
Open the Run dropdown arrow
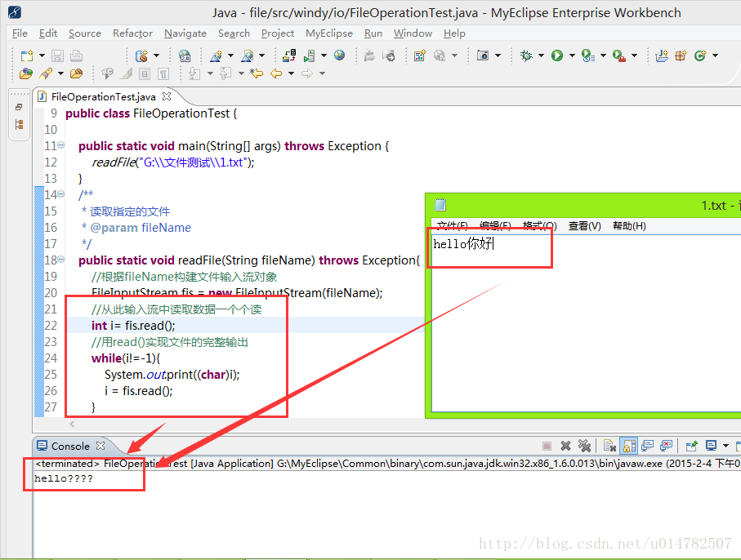point(572,56)
